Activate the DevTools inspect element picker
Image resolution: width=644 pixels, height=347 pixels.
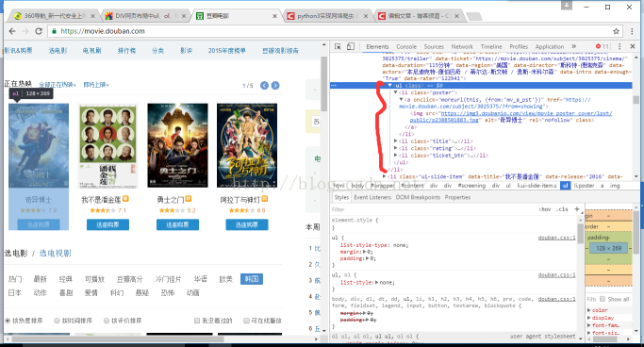338,46
